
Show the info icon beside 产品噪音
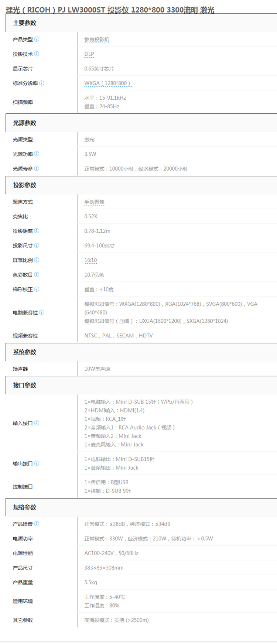click(37, 524)
